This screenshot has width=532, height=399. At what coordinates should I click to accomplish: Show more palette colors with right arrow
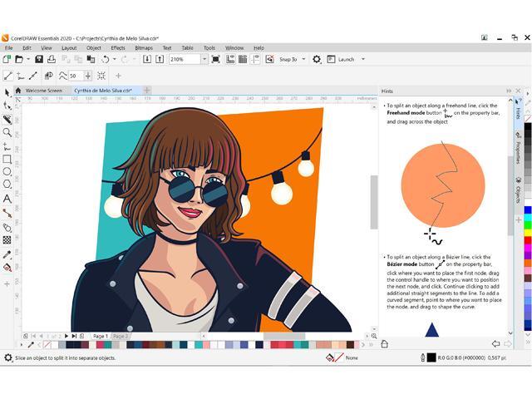tap(363, 345)
